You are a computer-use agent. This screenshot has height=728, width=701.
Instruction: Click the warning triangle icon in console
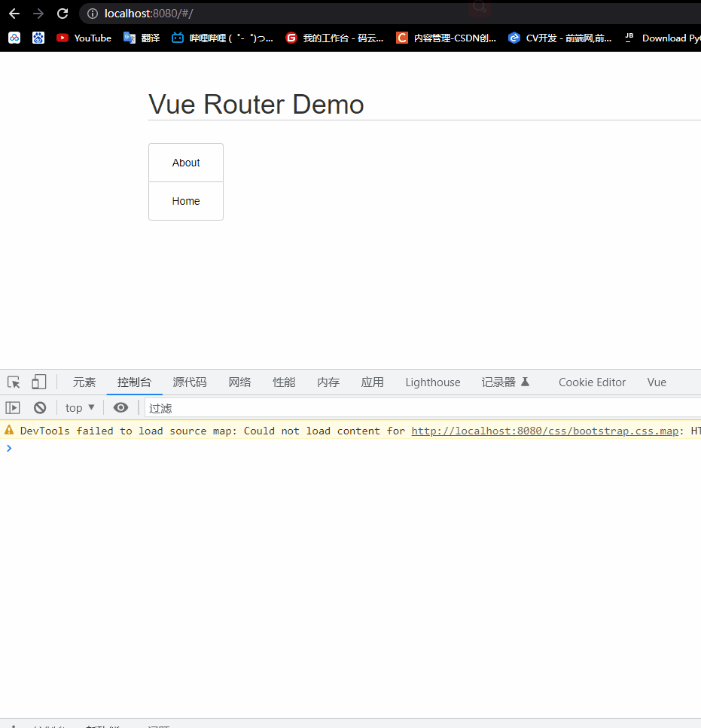(x=9, y=431)
